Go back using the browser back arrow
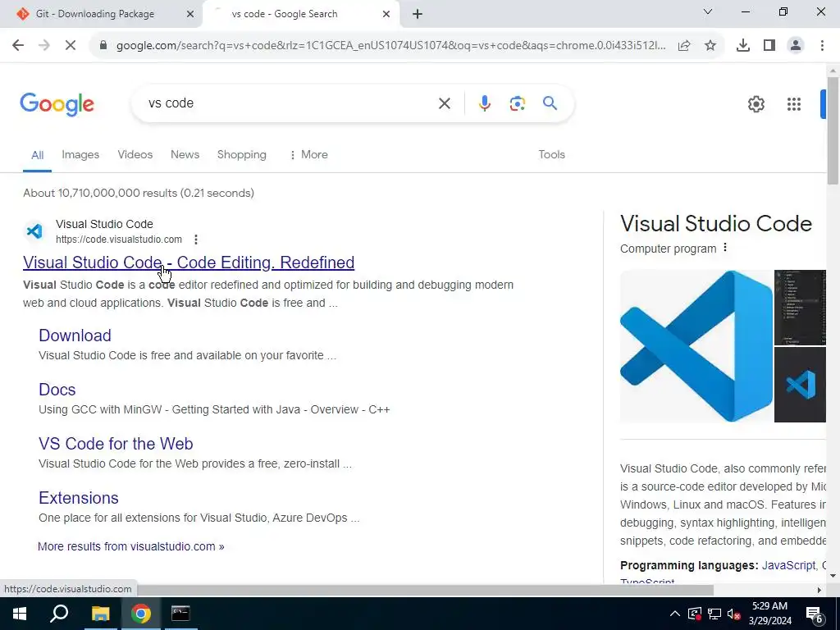The image size is (840, 630). click(18, 46)
